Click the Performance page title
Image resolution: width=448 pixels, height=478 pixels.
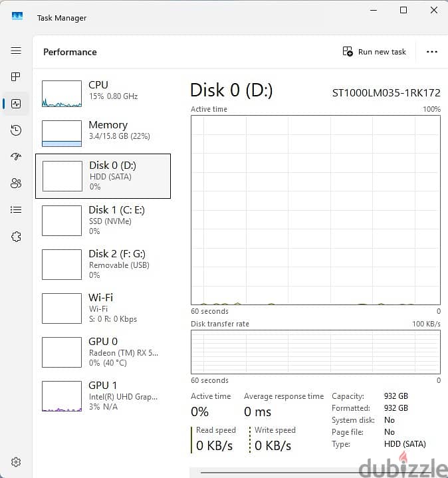pos(70,52)
